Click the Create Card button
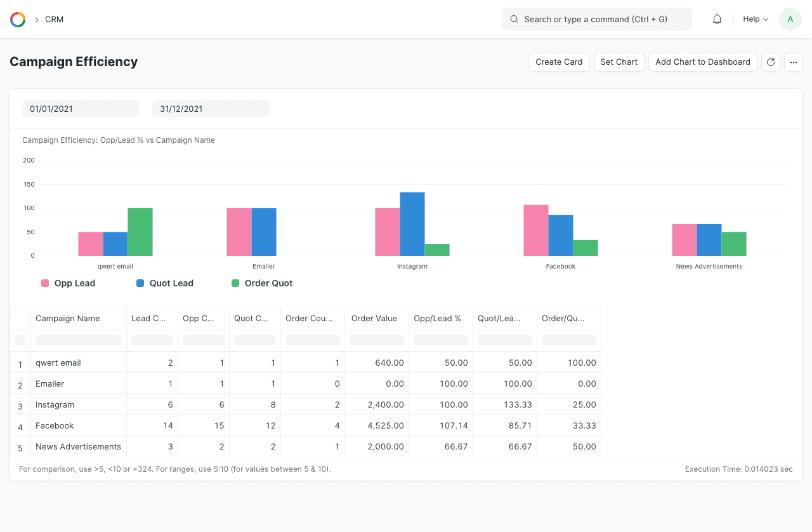 click(x=559, y=62)
